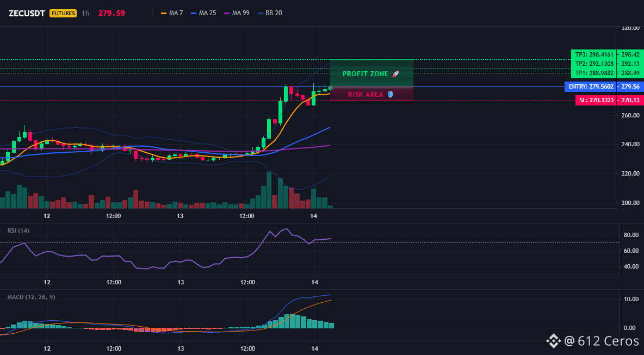This screenshot has width=644, height=355.
Task: Click the rocket icon in PROFIT ZONE
Action: tap(395, 74)
